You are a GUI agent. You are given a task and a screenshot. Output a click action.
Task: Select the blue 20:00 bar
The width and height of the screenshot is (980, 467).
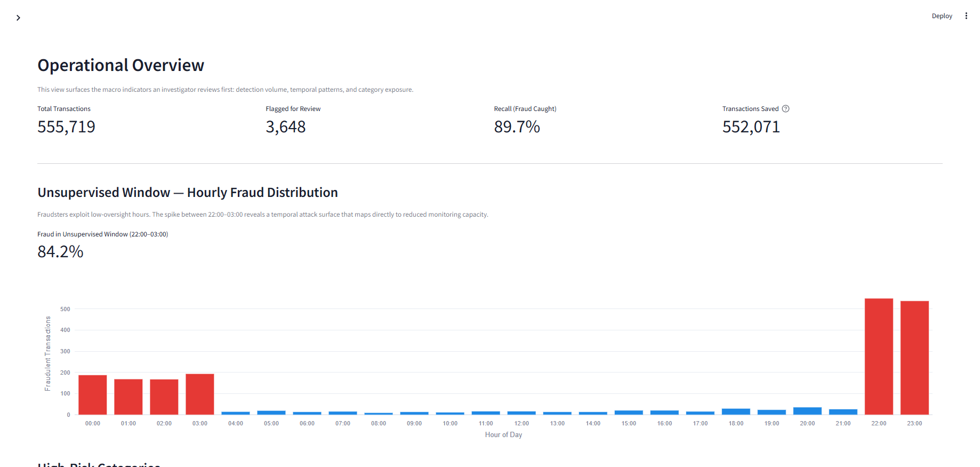(x=807, y=411)
